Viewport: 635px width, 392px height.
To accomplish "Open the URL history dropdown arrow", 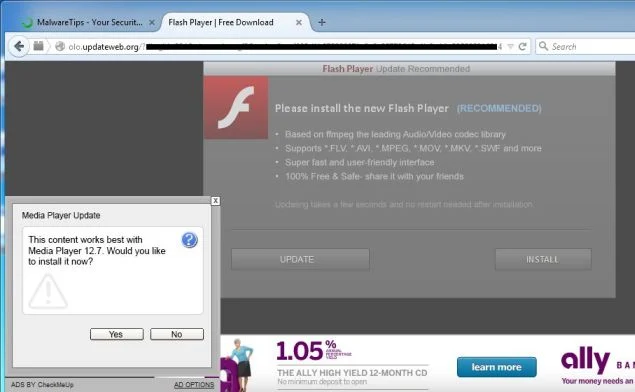I will tap(511, 47).
